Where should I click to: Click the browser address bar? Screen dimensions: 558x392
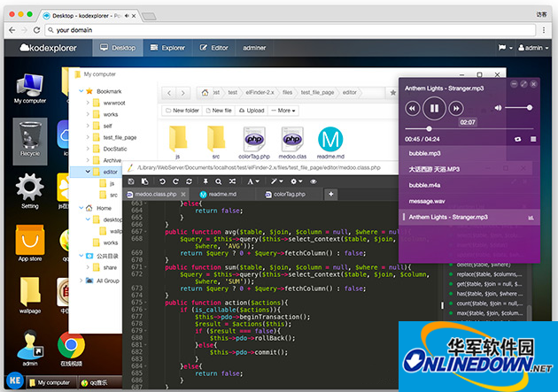click(291, 30)
